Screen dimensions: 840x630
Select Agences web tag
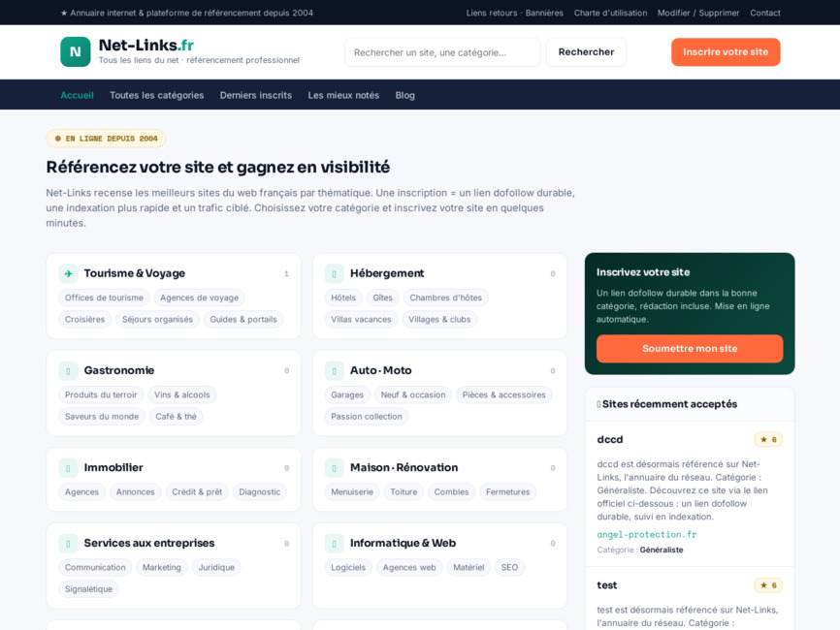[409, 567]
